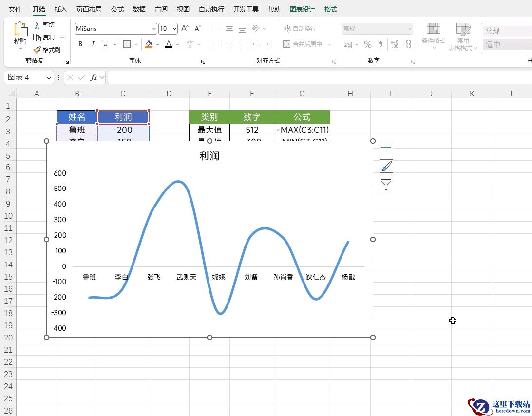The image size is (532, 416).
Task: Click the Paste clipboard icon
Action: pyautogui.click(x=20, y=29)
